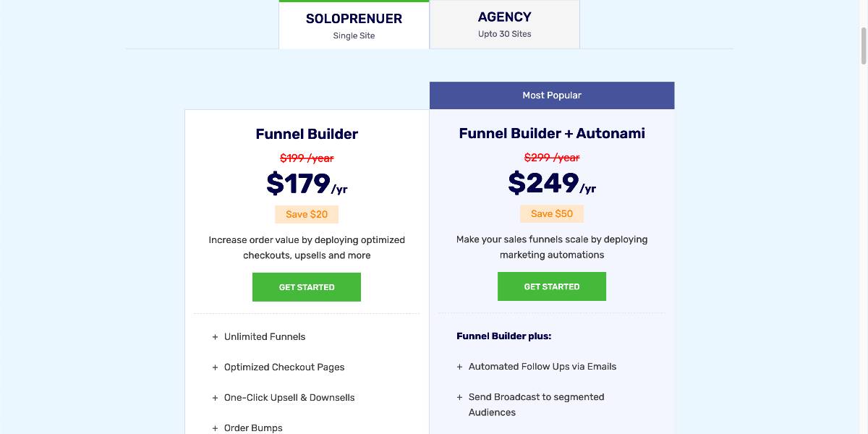Click the vertical page scrollbar thumb

pyautogui.click(x=862, y=46)
